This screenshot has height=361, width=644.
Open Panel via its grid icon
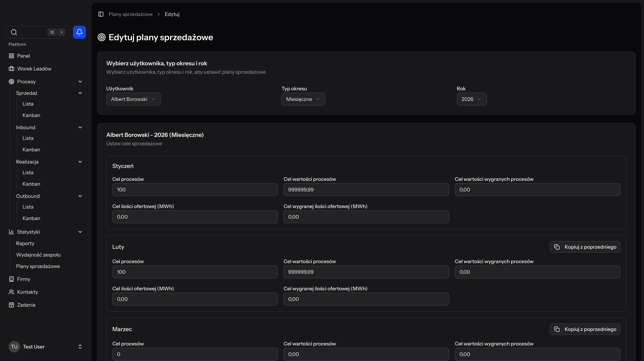[11, 56]
